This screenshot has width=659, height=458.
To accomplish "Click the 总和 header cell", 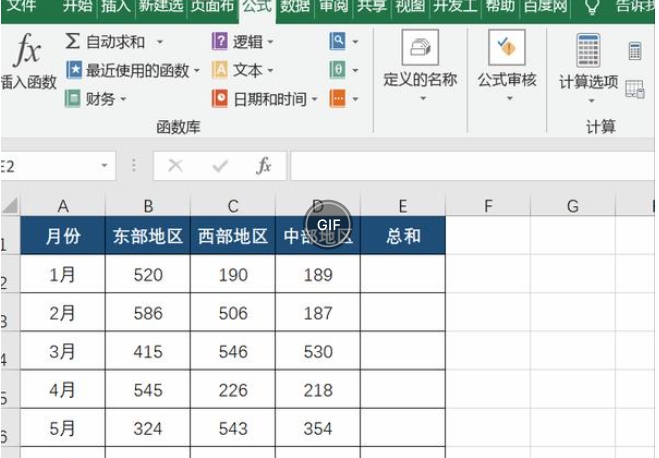I will (x=403, y=235).
